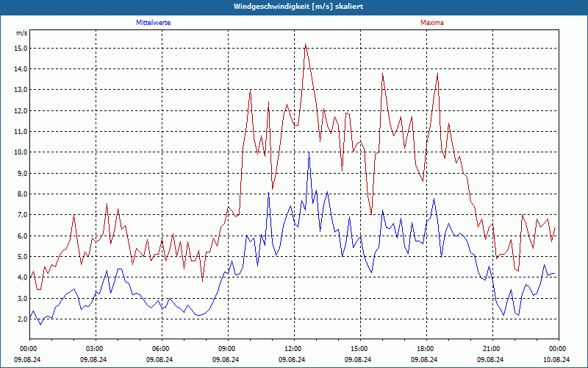Select the blue 'Mittelwerte' legend label
588x368 pixels.
coord(154,23)
